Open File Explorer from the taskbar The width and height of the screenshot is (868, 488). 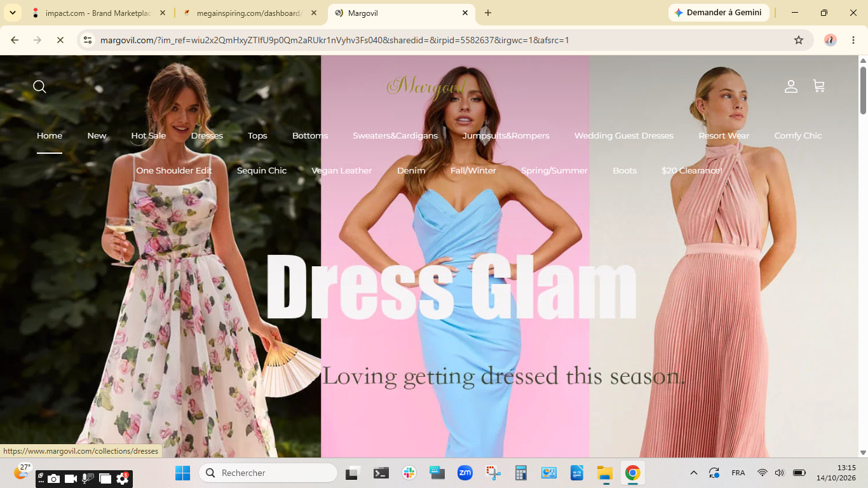(604, 473)
